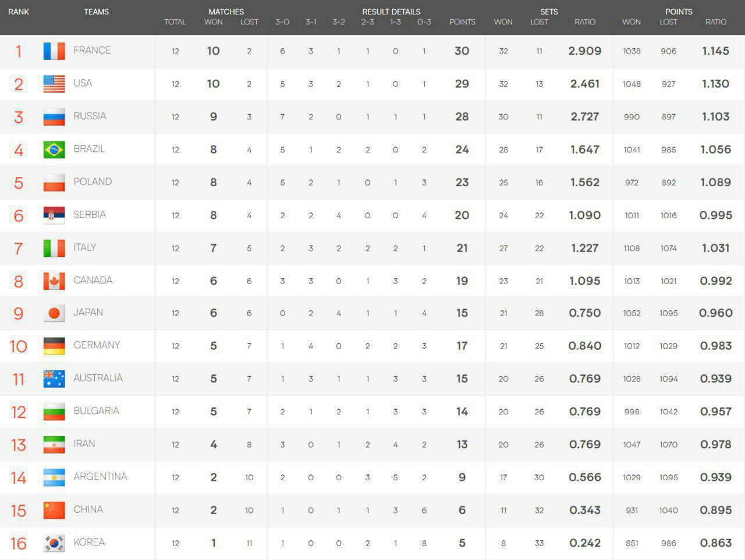Screen dimensions: 745x560
Task: Click the Australia flag icon
Action: click(x=54, y=379)
